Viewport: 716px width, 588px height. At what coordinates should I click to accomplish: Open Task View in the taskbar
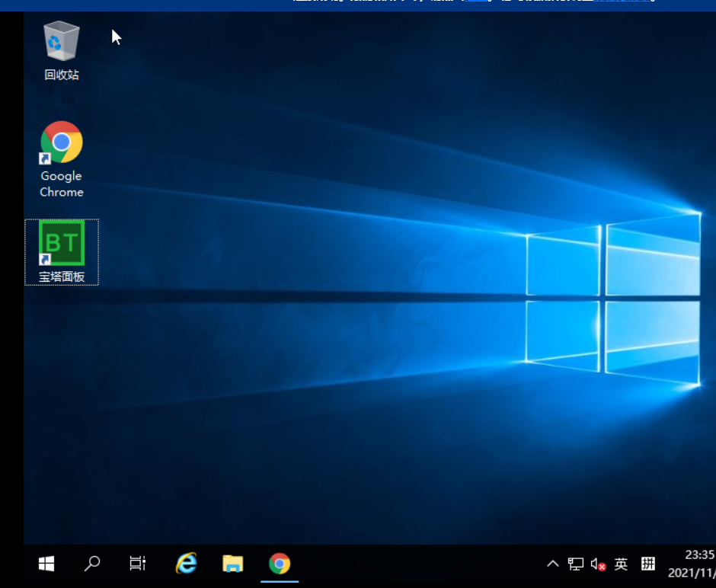(x=137, y=564)
